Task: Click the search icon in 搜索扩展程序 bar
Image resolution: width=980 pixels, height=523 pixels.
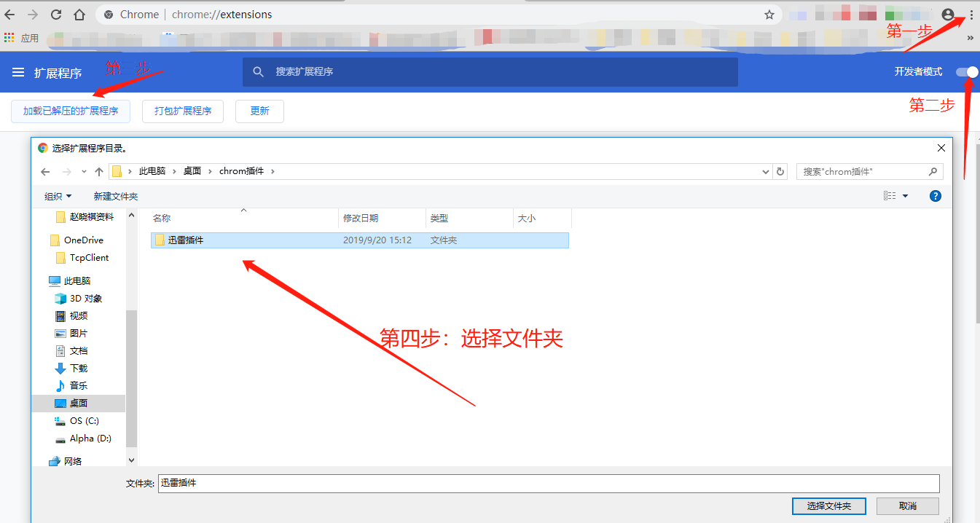Action: 259,71
